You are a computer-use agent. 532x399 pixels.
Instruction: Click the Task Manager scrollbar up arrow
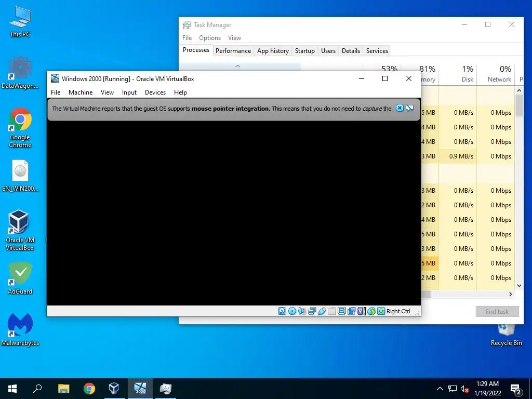point(519,90)
